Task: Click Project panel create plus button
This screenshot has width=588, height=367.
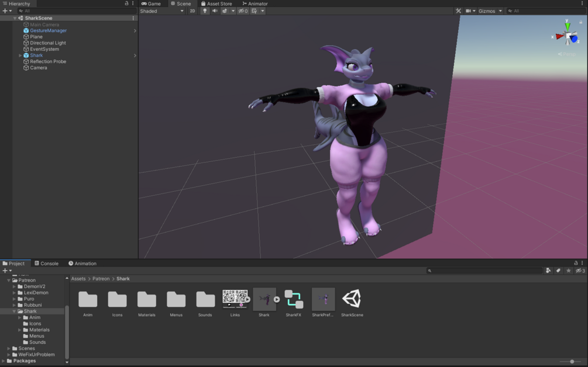Action: point(5,271)
